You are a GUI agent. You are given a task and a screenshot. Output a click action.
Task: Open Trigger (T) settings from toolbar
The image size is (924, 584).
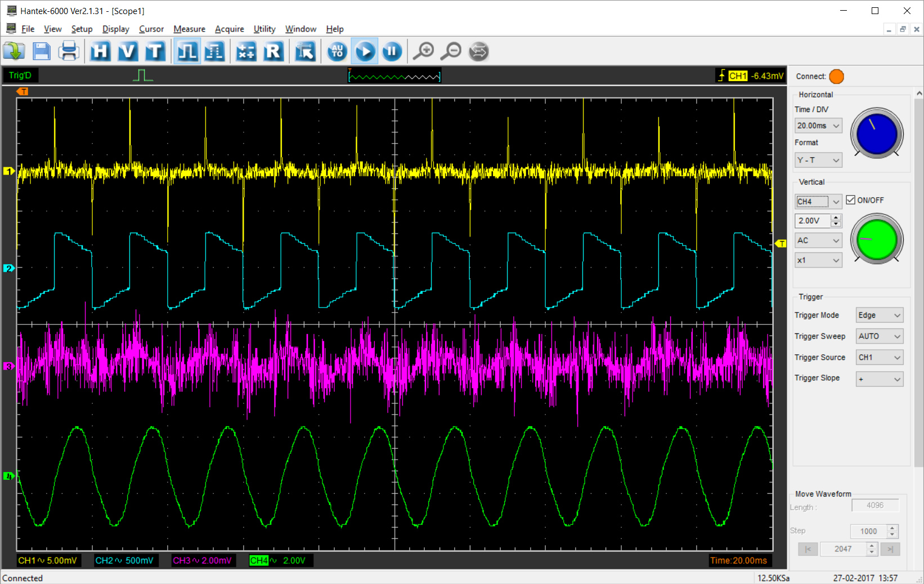(x=155, y=52)
